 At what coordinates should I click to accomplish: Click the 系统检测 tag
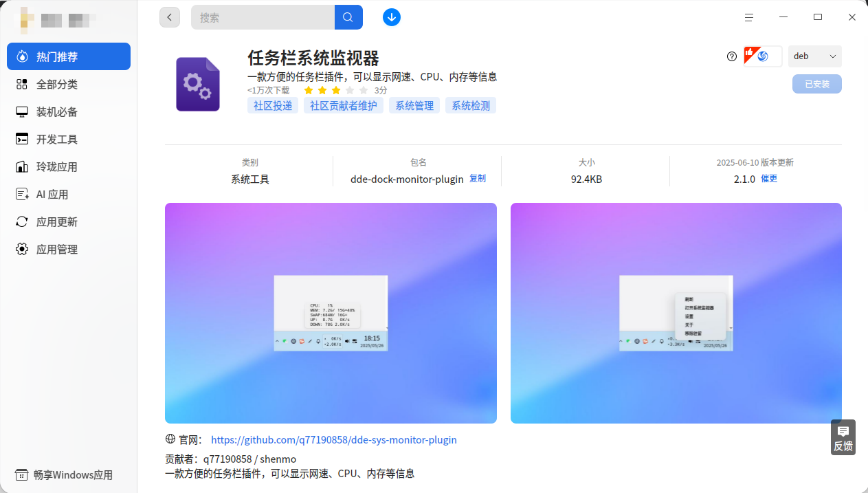tap(471, 105)
